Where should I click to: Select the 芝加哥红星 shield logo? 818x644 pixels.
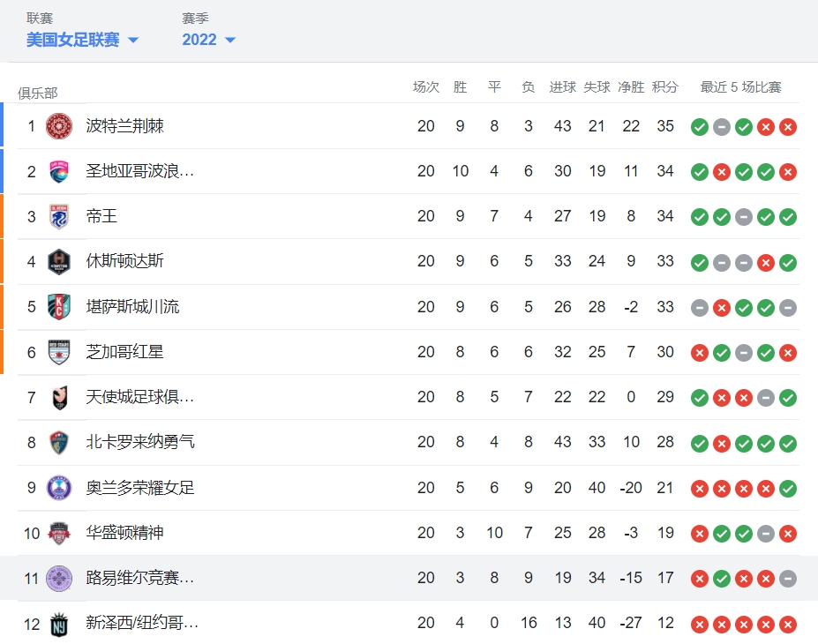click(x=59, y=352)
